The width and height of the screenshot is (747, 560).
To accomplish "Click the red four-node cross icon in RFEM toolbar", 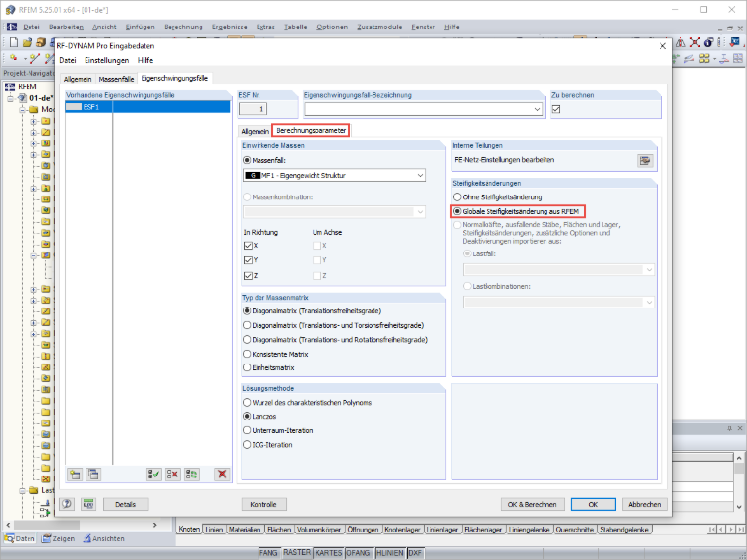I will [x=695, y=43].
